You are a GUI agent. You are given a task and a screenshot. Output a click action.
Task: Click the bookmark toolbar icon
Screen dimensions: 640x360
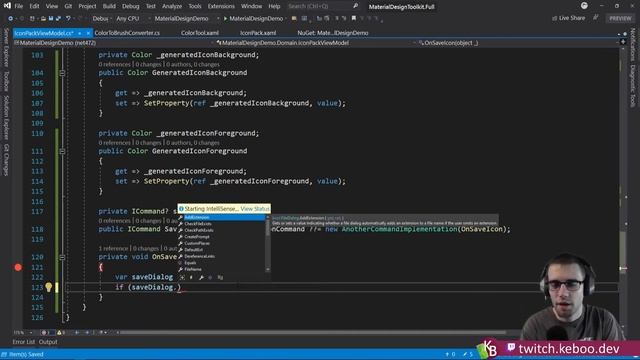pyautogui.click(x=354, y=18)
